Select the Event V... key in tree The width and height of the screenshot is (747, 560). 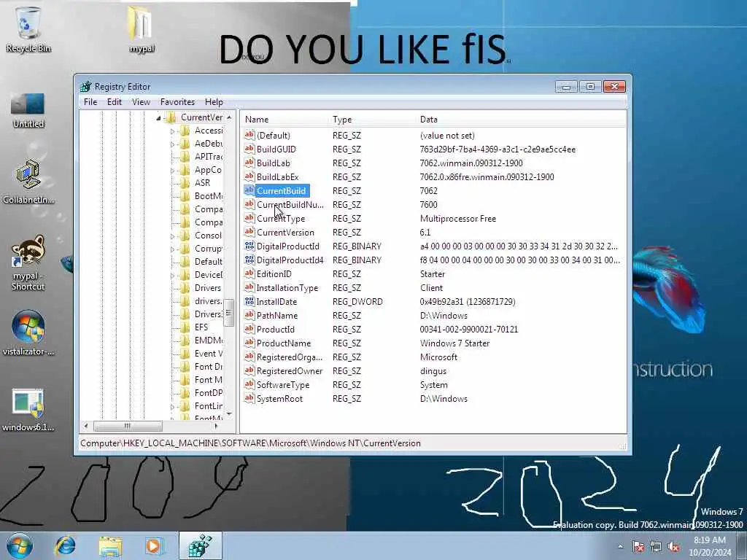click(208, 354)
